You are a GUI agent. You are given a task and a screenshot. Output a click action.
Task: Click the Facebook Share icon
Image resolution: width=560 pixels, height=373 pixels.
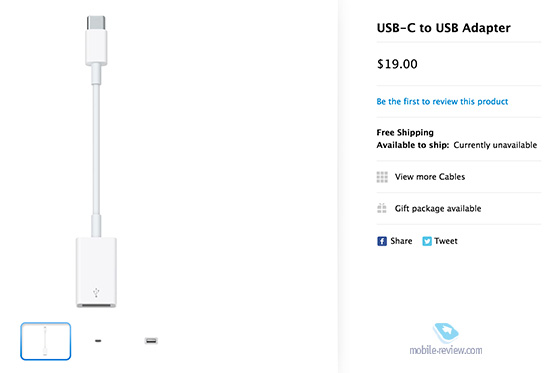(x=382, y=241)
